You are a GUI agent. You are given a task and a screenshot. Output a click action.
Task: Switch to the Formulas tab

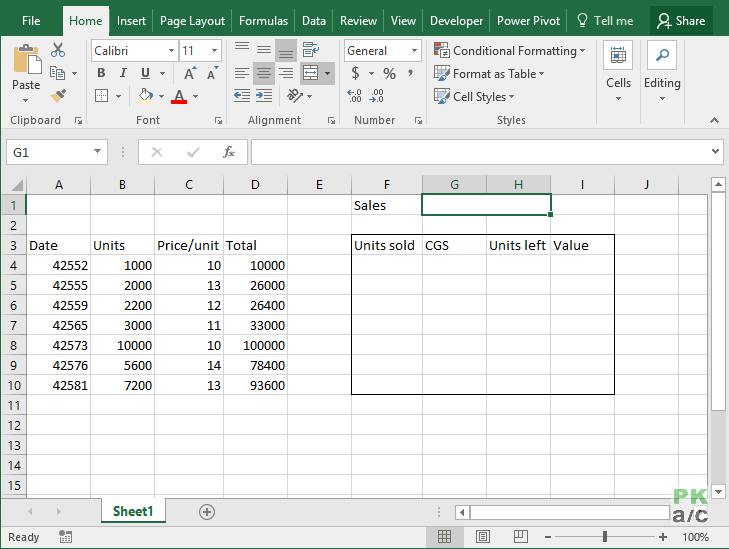(x=263, y=21)
